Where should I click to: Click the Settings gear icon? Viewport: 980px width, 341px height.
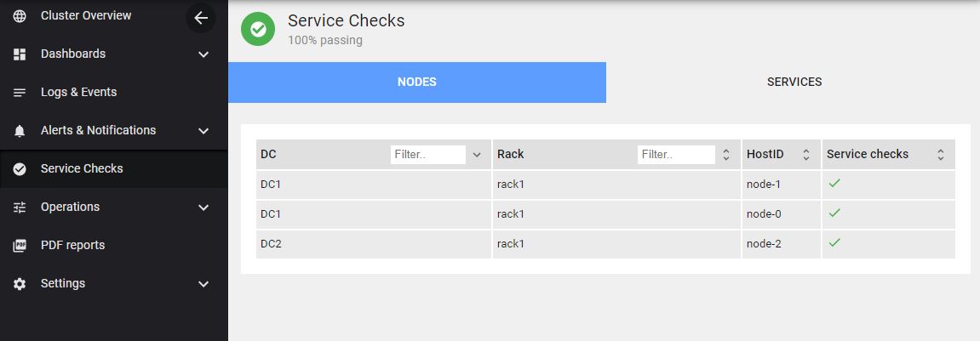(x=20, y=284)
